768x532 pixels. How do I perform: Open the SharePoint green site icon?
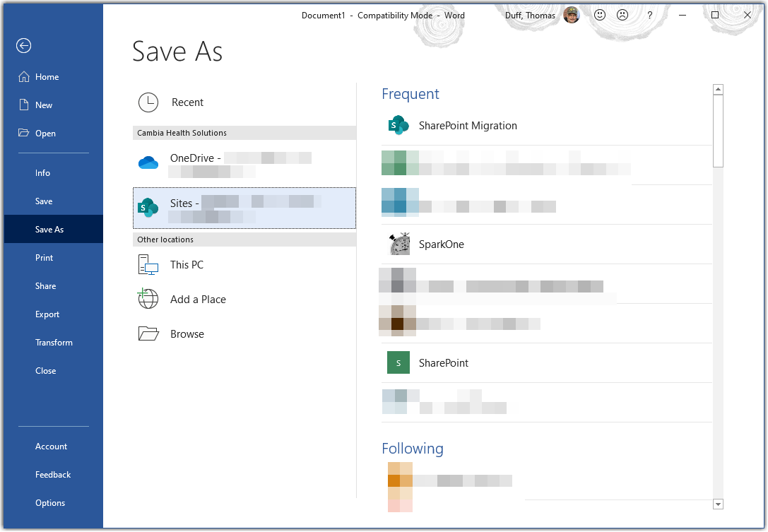click(x=398, y=362)
